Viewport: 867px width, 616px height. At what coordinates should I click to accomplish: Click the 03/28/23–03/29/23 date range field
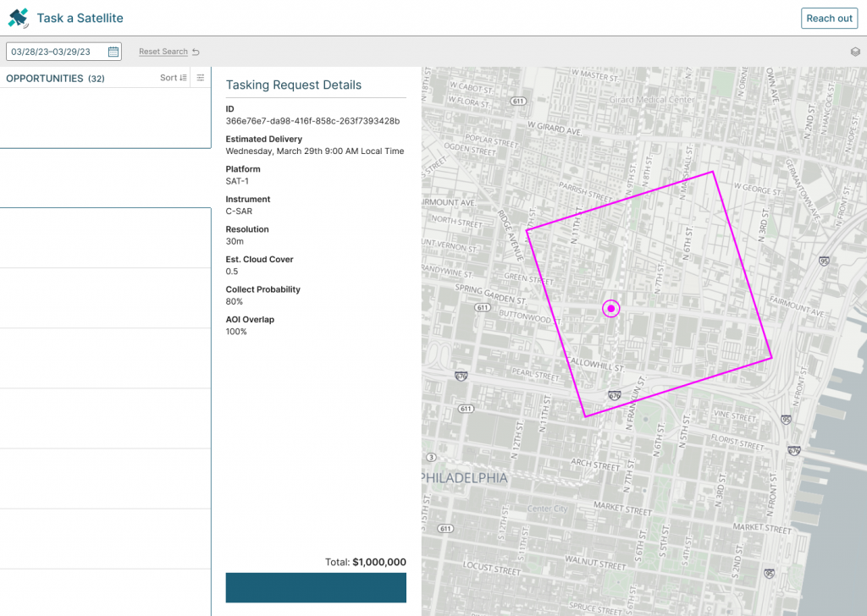tap(56, 52)
